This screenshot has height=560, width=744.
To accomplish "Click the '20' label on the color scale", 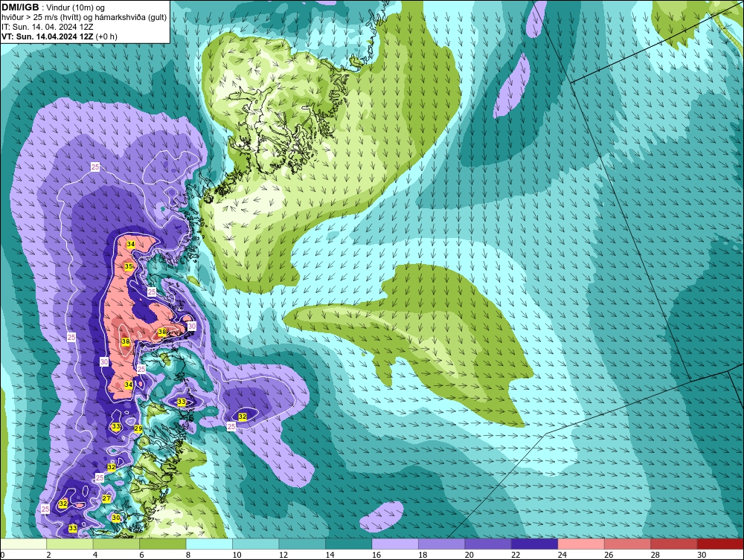I will [469, 555].
